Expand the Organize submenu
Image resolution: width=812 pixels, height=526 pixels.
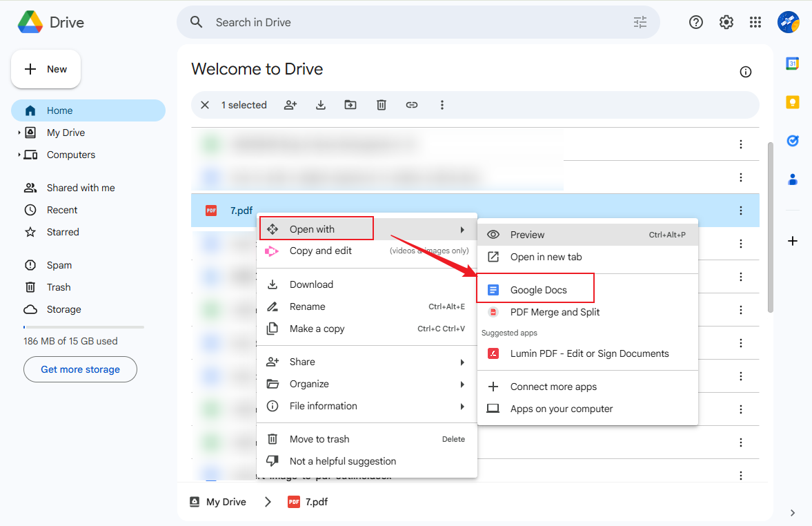[x=464, y=384]
